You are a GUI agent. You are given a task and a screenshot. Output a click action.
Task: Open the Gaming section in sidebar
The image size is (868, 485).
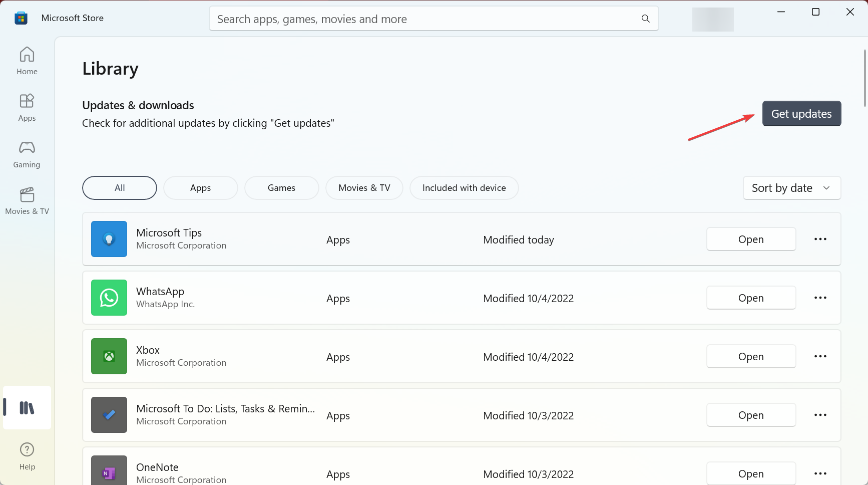click(27, 154)
